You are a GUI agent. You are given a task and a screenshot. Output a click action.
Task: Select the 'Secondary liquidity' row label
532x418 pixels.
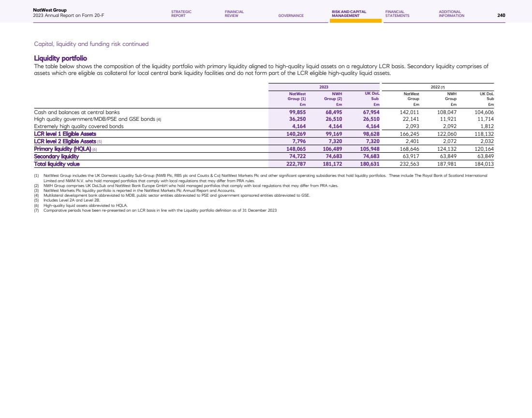56,157
